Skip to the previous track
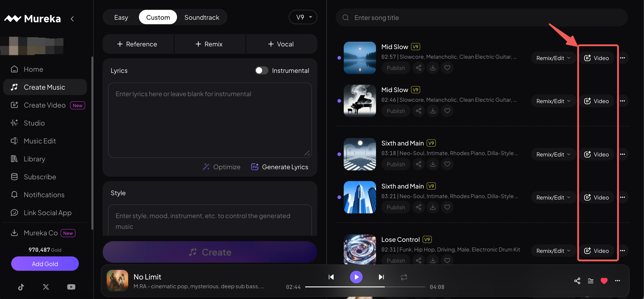The height and width of the screenshot is (299, 644). (331, 277)
